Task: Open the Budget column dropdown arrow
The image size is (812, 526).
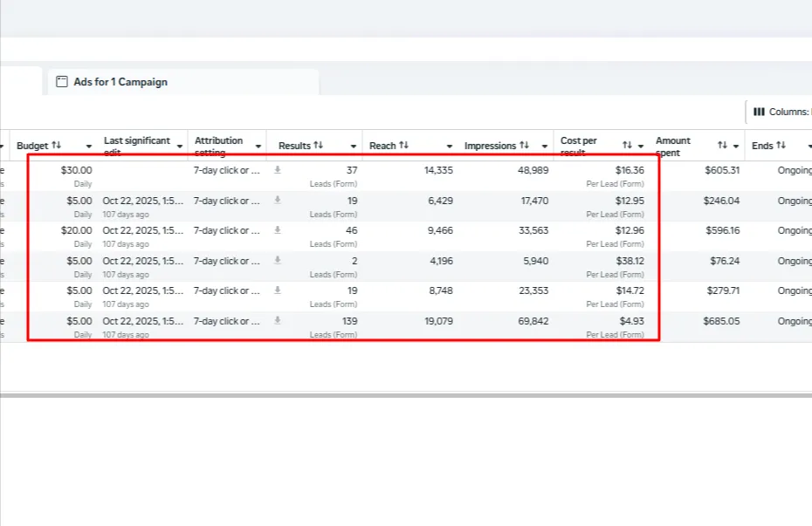Action: click(x=88, y=147)
